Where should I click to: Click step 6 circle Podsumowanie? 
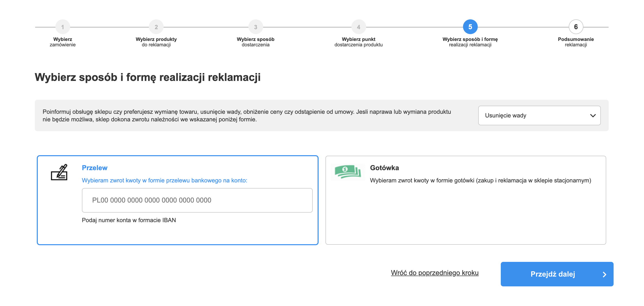tap(576, 27)
